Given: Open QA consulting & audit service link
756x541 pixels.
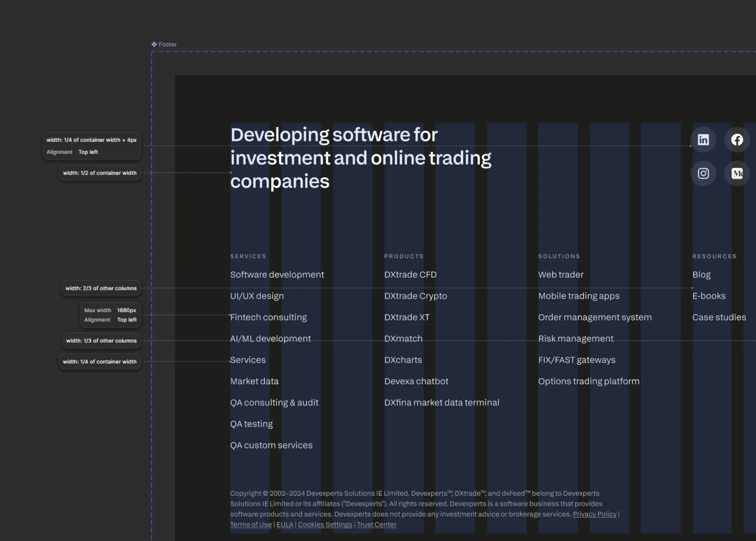Looking at the screenshot, I should pos(274,402).
